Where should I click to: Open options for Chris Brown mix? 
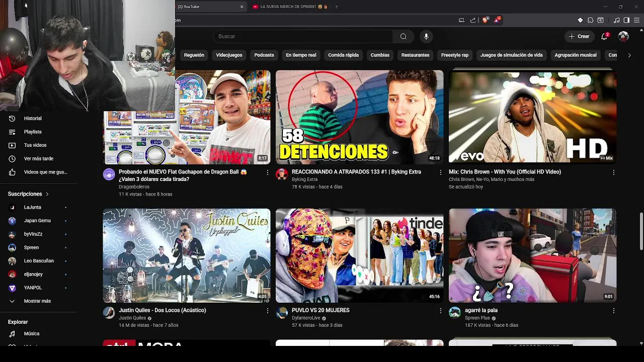(x=613, y=172)
